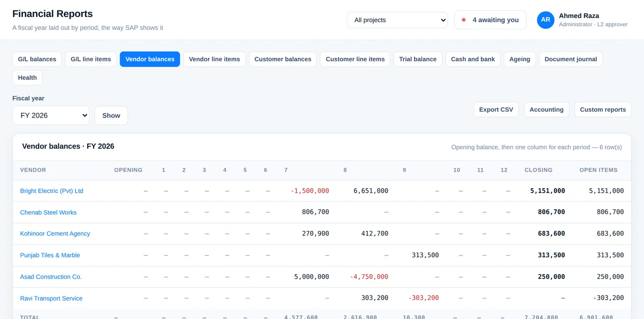Click Chenab Steel Works period 7 value 806,700
Image resolution: width=644 pixels, height=319 pixels.
tap(315, 212)
